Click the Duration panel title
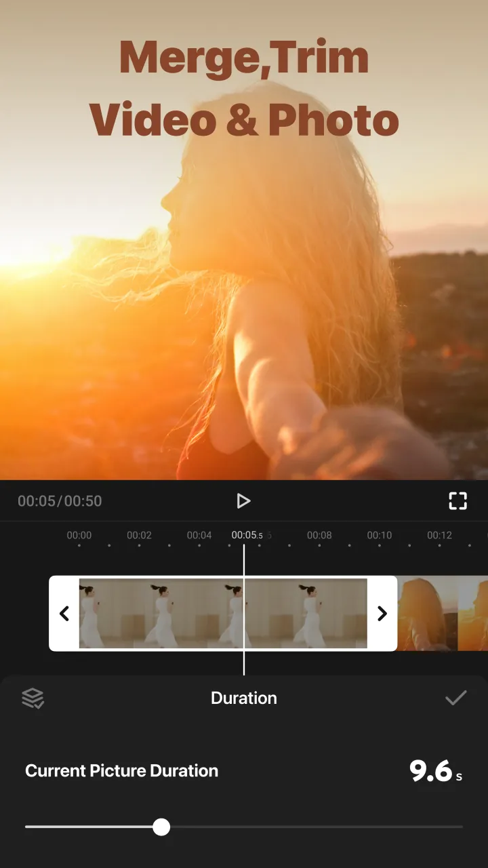The height and width of the screenshot is (868, 488). (x=244, y=698)
